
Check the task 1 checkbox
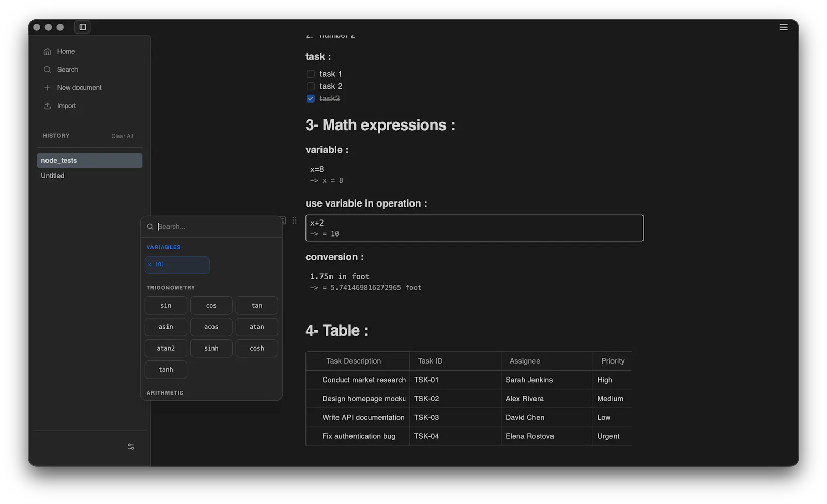311,74
